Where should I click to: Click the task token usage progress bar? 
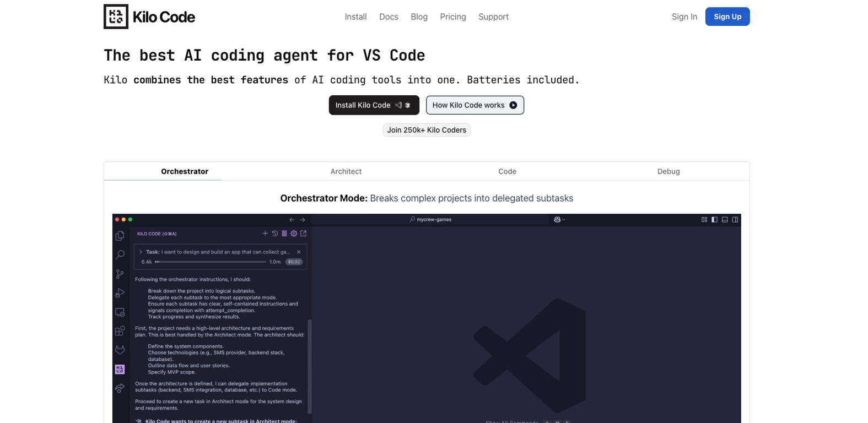click(210, 262)
